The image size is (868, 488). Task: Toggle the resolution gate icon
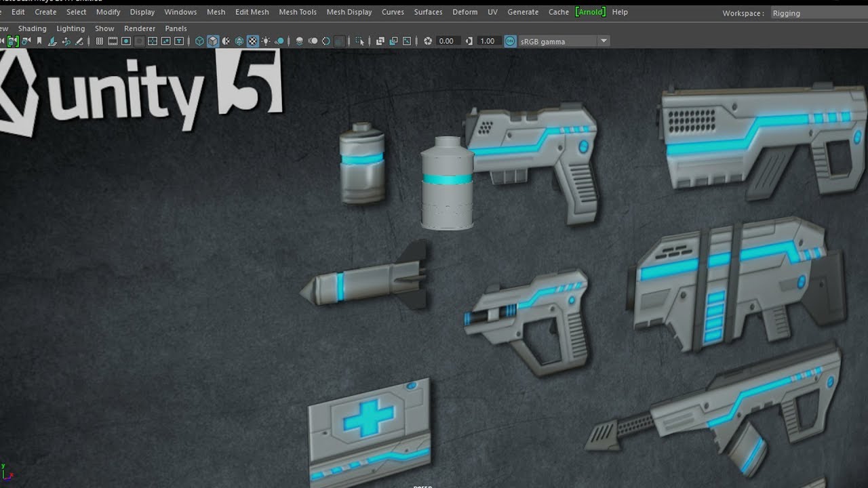click(x=126, y=41)
